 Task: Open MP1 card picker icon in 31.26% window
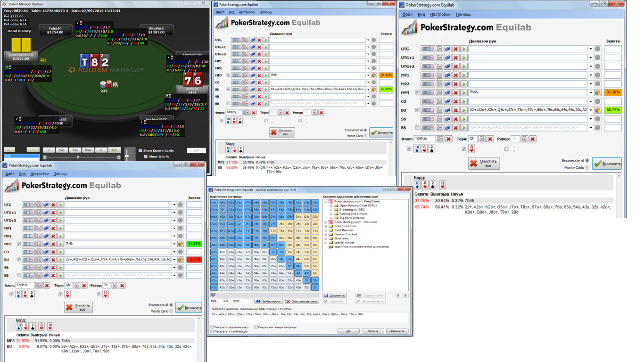coord(439,75)
